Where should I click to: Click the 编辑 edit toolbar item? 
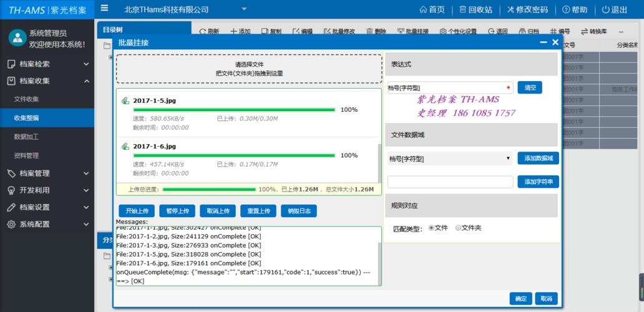(303, 32)
